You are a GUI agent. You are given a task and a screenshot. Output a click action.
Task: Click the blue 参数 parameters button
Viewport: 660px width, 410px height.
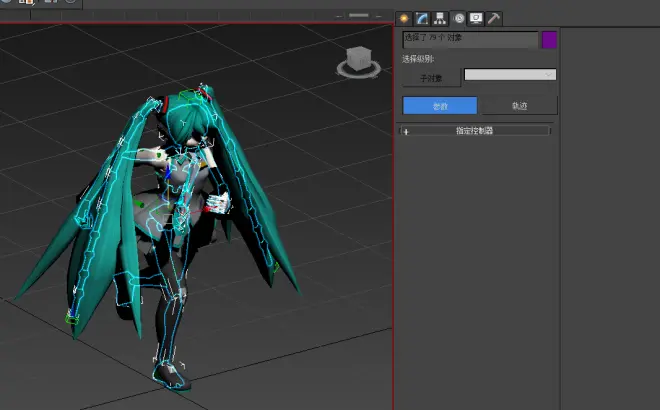[x=440, y=106]
